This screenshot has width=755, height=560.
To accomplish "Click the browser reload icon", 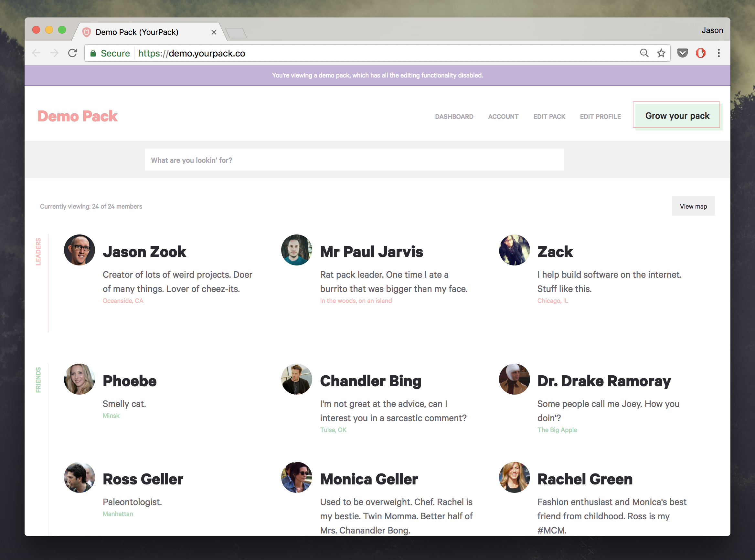I will [73, 53].
